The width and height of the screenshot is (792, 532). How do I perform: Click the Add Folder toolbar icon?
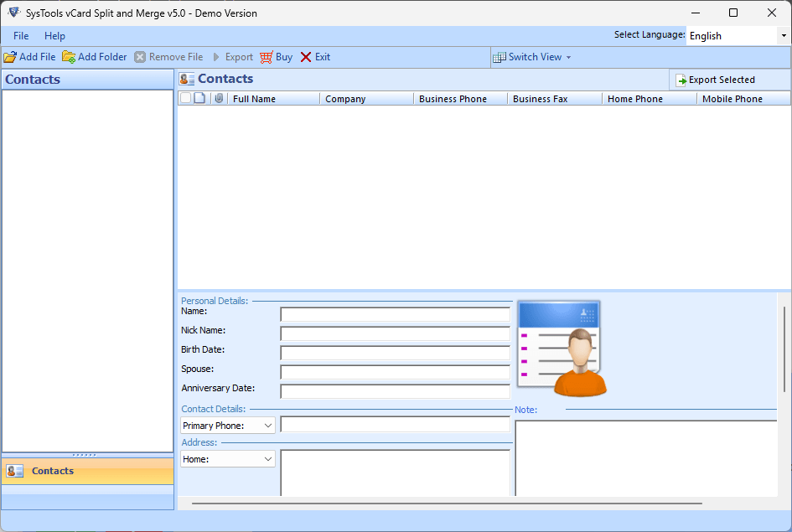click(69, 57)
